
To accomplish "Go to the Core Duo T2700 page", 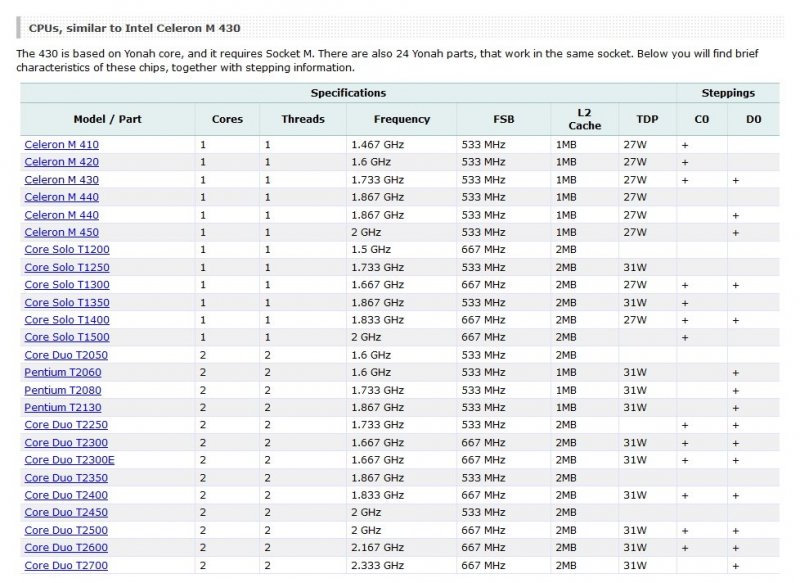I will tap(66, 566).
